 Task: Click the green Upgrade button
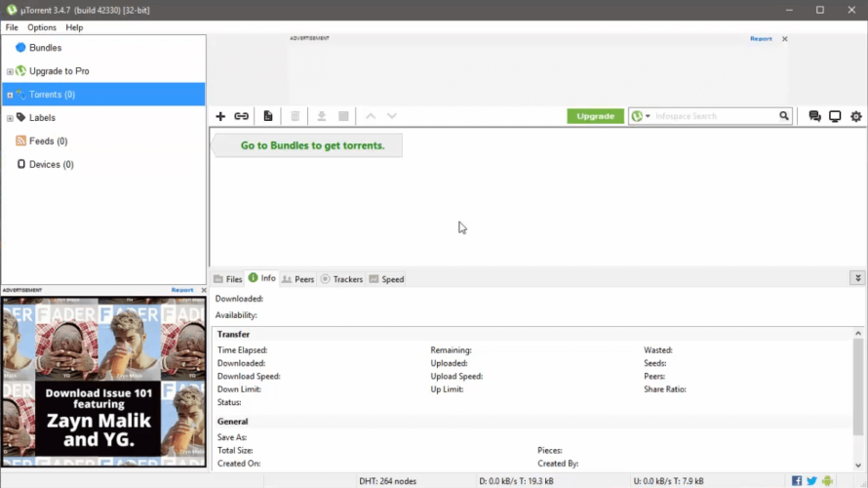point(595,116)
